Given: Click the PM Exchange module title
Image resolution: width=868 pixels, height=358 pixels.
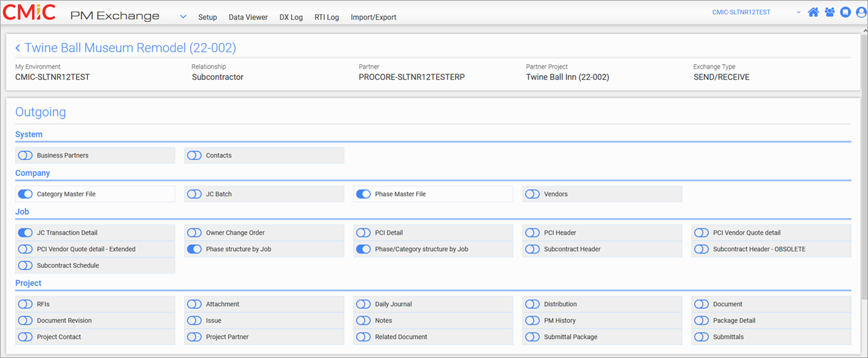Looking at the screenshot, I should [115, 16].
